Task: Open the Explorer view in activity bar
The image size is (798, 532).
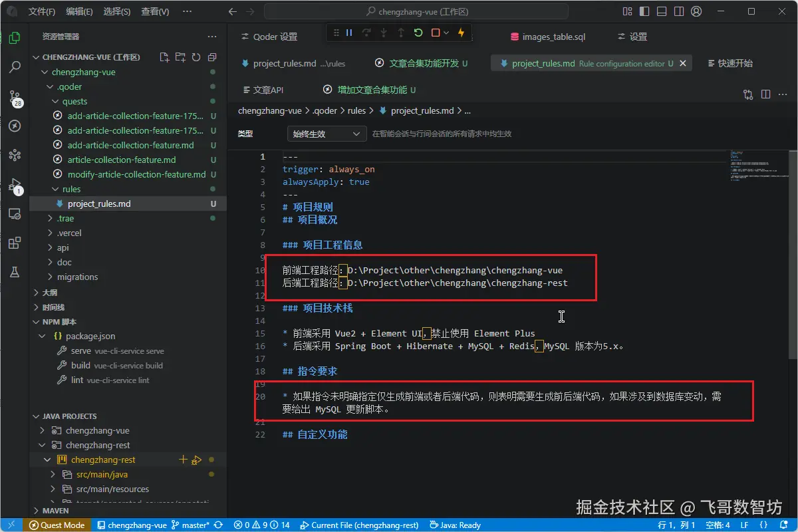Action: (14, 38)
